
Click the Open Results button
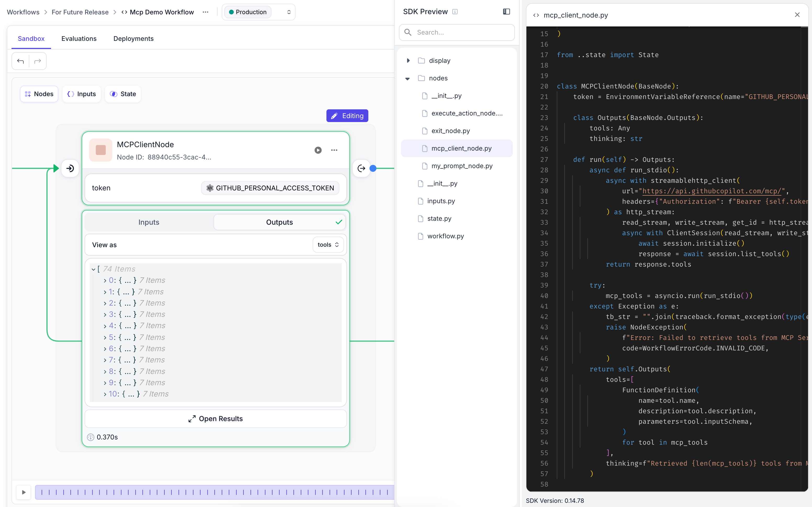(215, 418)
